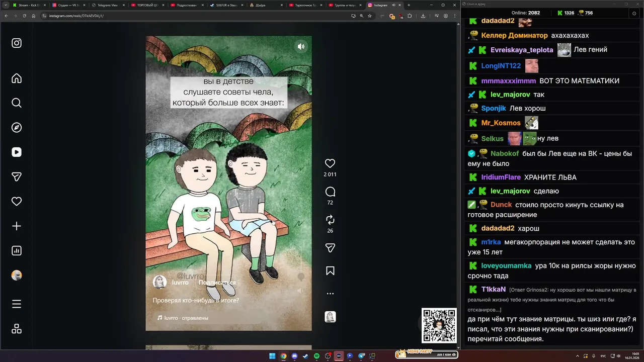Like the reel with heart icon
Screen dimensions: 644x362
point(330,163)
